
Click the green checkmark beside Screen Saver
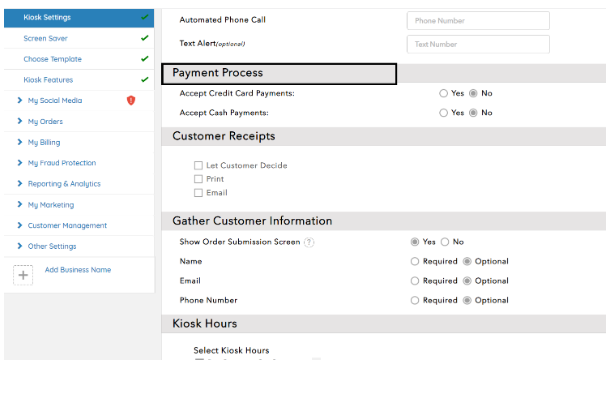pyautogui.click(x=145, y=38)
